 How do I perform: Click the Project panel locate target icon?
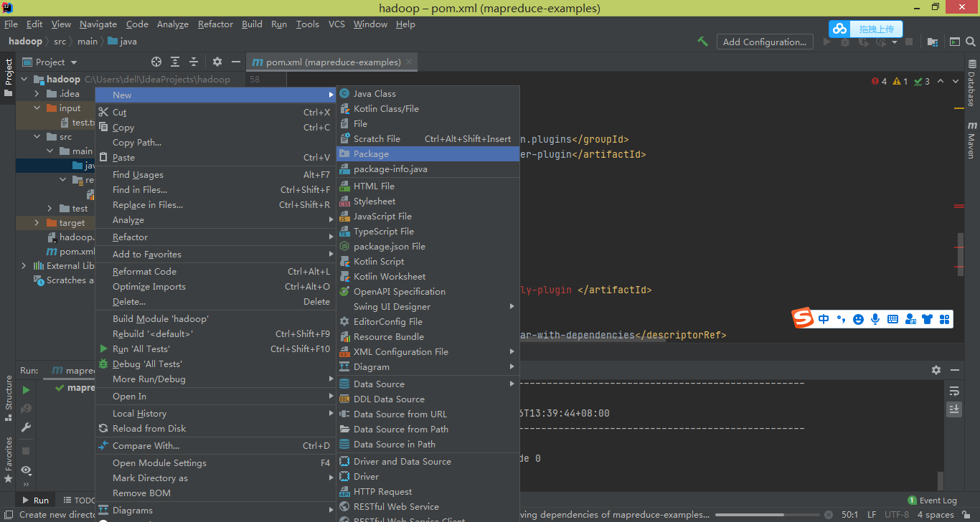click(156, 62)
